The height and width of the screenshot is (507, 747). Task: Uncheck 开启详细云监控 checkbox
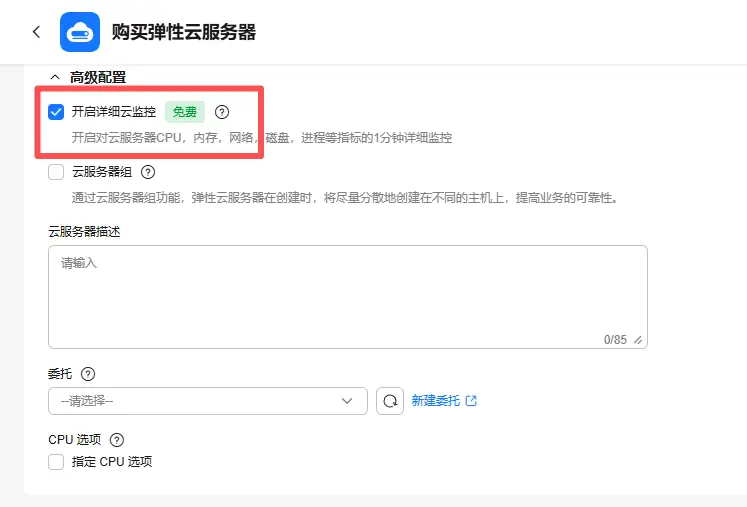[57, 112]
